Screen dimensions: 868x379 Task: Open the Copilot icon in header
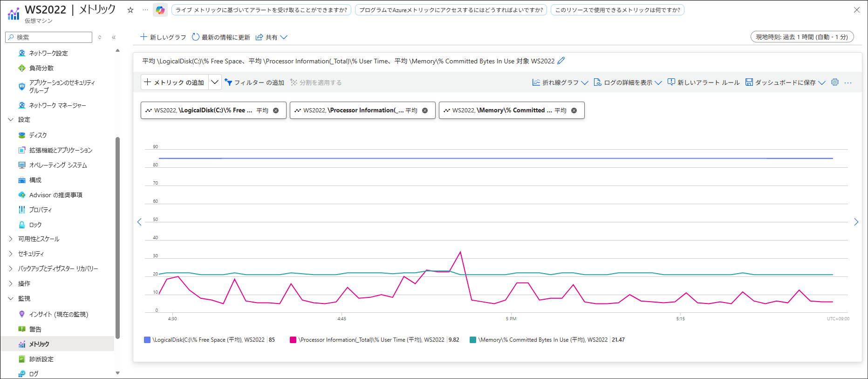point(160,10)
